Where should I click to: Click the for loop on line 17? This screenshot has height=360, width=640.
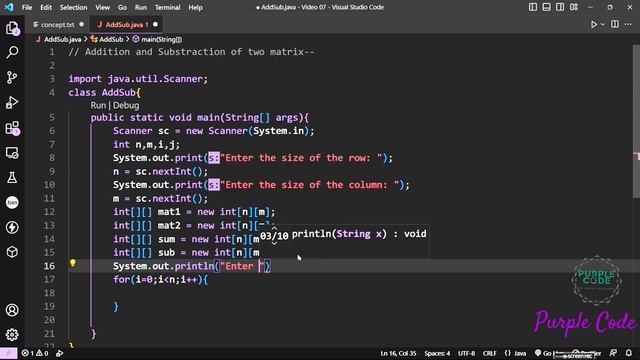point(160,280)
